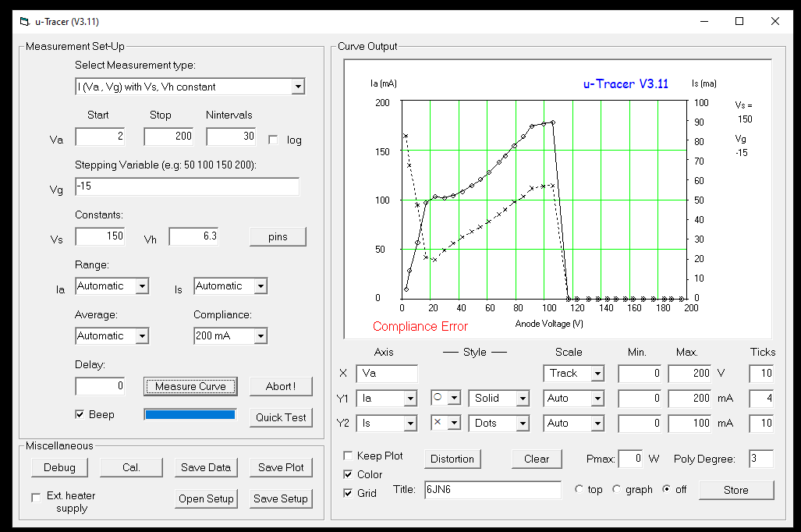Screen dimensions: 801x532
Task: Open the X axis Track scale dropdown
Action: point(597,374)
